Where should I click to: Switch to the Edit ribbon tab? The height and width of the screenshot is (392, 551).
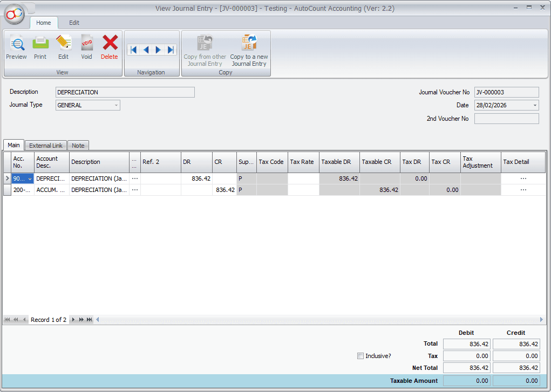coord(74,23)
